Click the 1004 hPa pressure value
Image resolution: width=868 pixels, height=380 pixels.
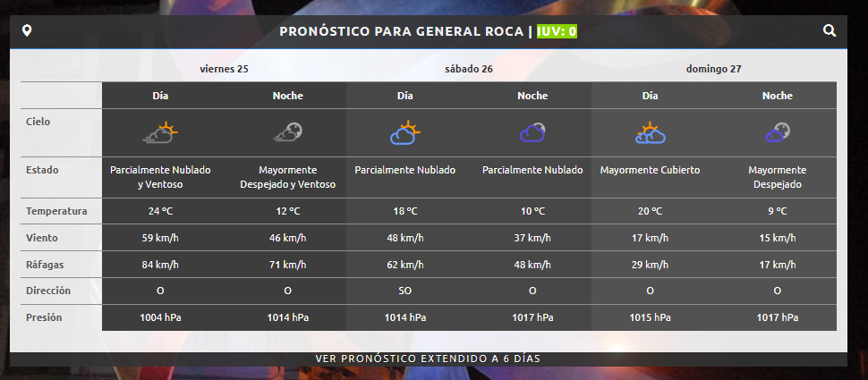point(160,317)
